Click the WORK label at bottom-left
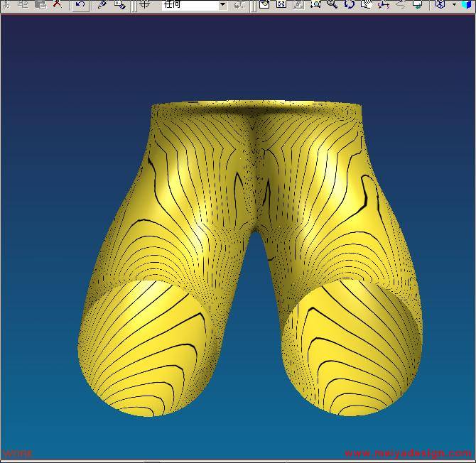Image resolution: width=476 pixels, height=463 pixels. coord(17,453)
